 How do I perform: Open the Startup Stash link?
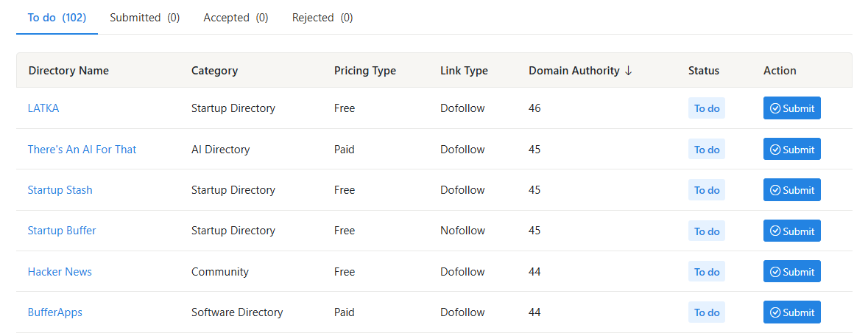pos(60,189)
